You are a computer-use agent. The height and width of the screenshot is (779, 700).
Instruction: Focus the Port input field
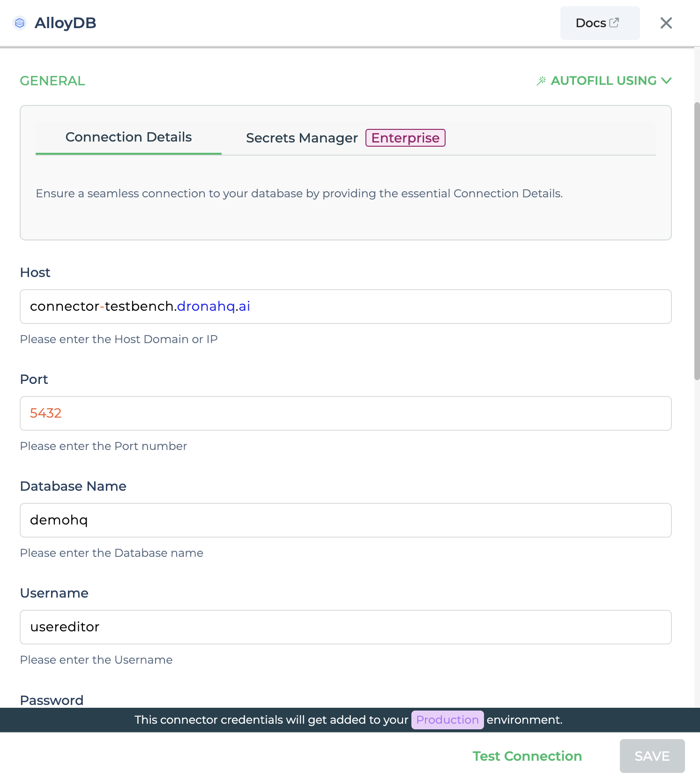click(346, 413)
